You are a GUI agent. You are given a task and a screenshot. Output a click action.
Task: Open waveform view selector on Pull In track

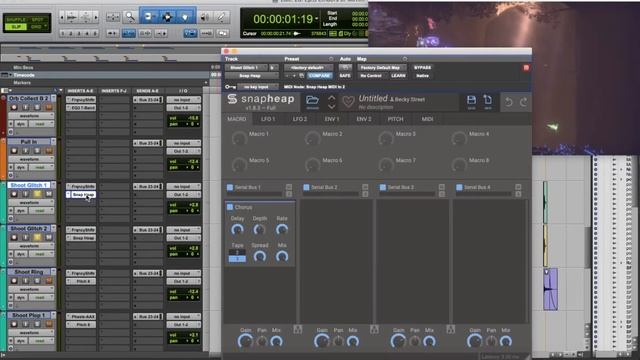click(32, 159)
